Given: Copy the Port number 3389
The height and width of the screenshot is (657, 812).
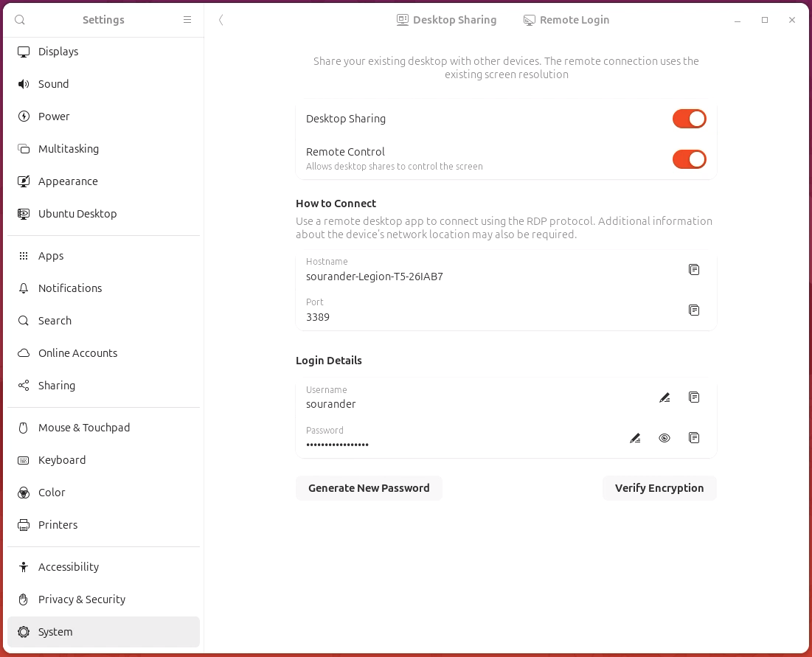Looking at the screenshot, I should tap(693, 310).
